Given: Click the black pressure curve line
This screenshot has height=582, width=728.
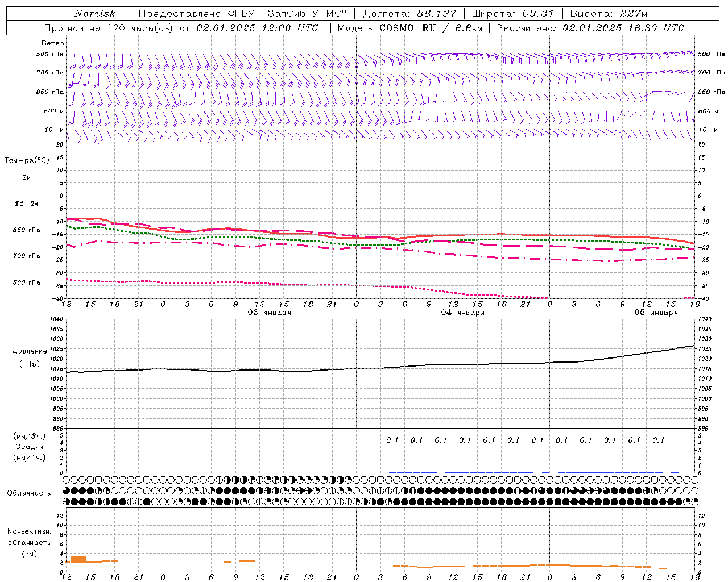Looking at the screenshot, I should (x=381, y=367).
